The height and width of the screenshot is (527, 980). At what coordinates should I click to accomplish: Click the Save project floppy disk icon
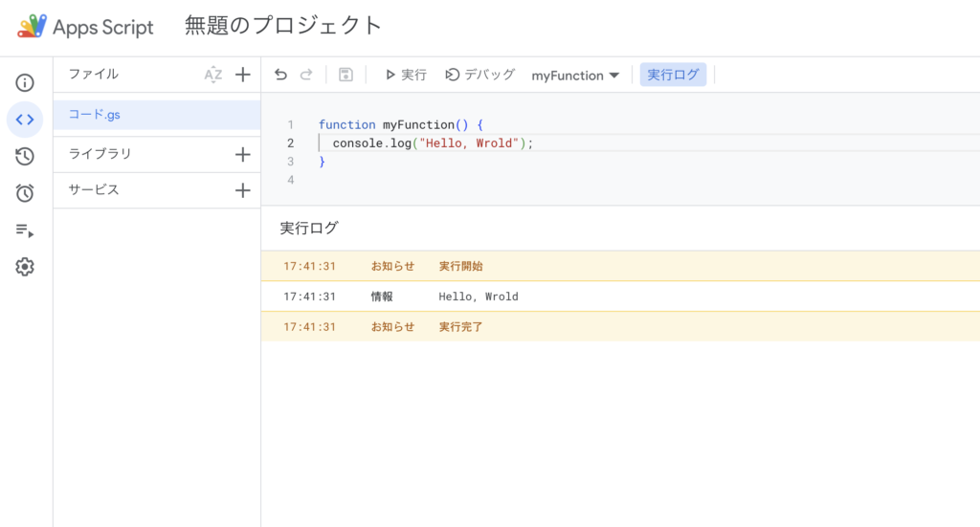[x=345, y=75]
